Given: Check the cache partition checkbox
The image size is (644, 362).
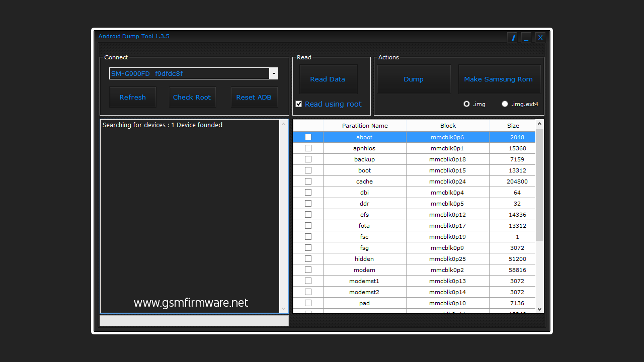Looking at the screenshot, I should pos(308,181).
